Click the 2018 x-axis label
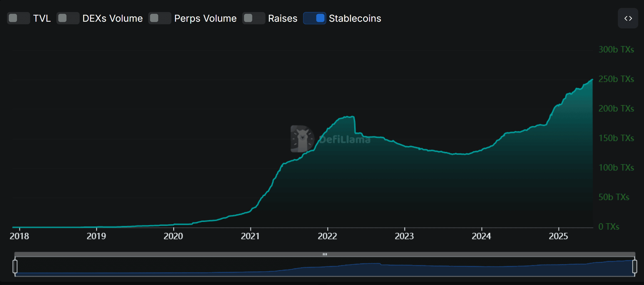 [x=19, y=236]
